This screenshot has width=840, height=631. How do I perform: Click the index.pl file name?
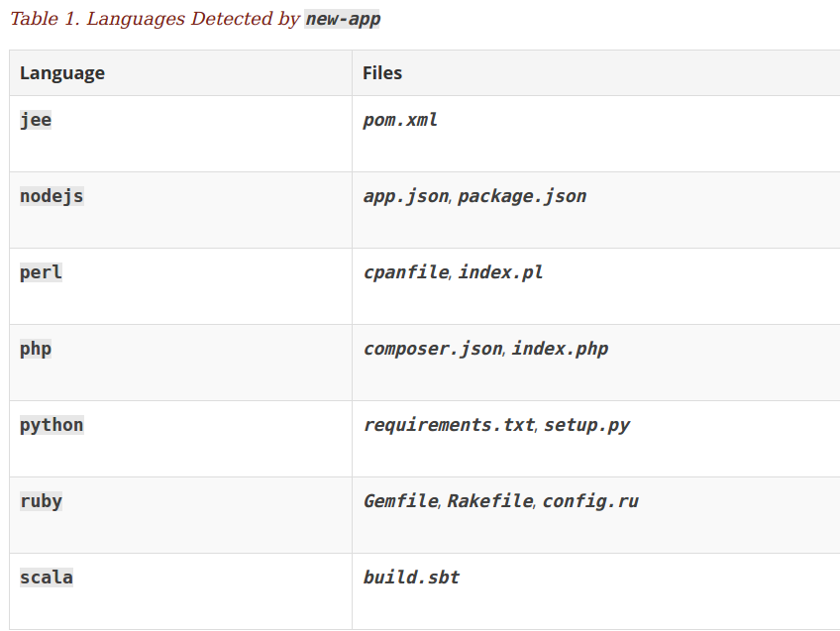500,272
